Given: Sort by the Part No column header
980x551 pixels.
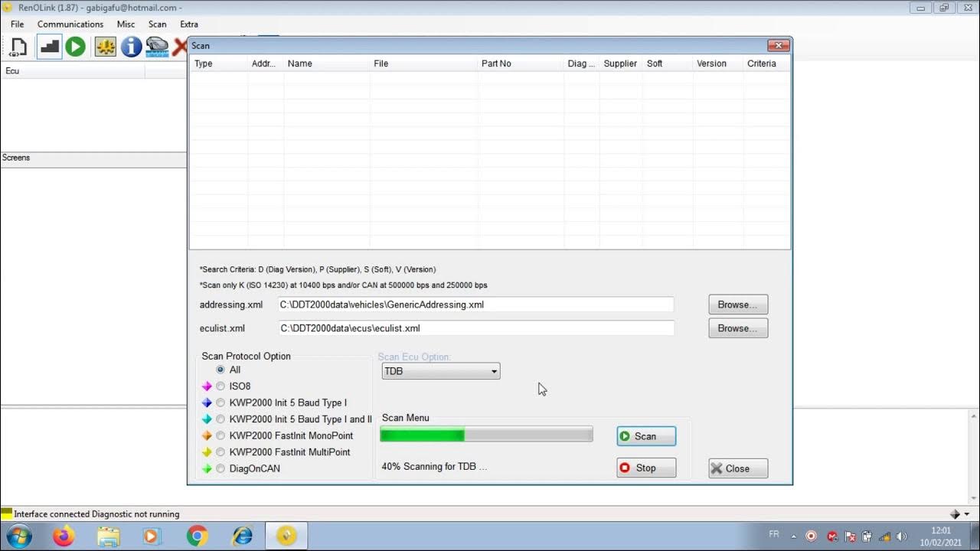Looking at the screenshot, I should [x=521, y=64].
